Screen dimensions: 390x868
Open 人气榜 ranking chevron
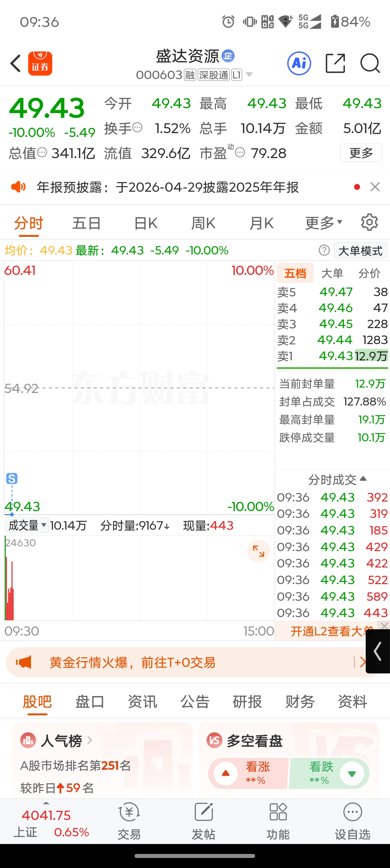tap(90, 740)
